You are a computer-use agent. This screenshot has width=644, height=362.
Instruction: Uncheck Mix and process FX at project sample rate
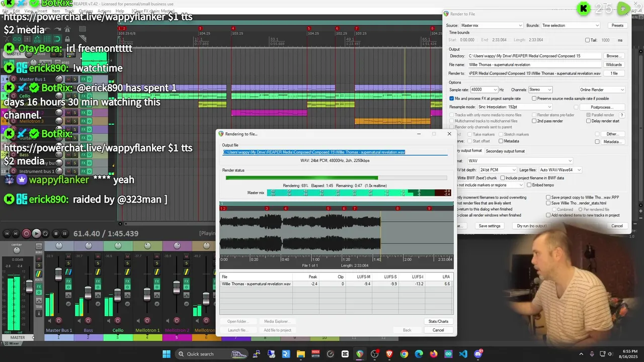[x=452, y=99]
